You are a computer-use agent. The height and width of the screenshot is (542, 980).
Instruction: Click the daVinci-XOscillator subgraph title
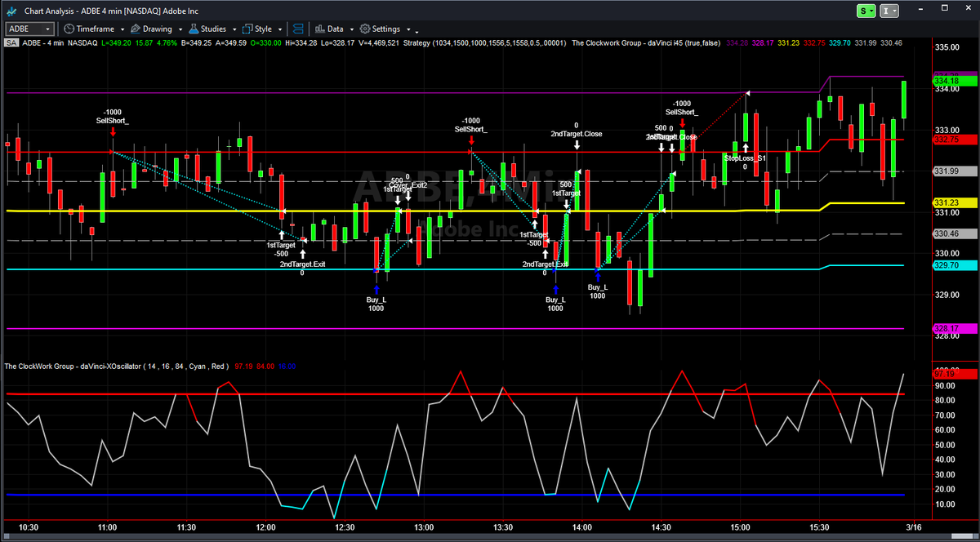coord(117,366)
